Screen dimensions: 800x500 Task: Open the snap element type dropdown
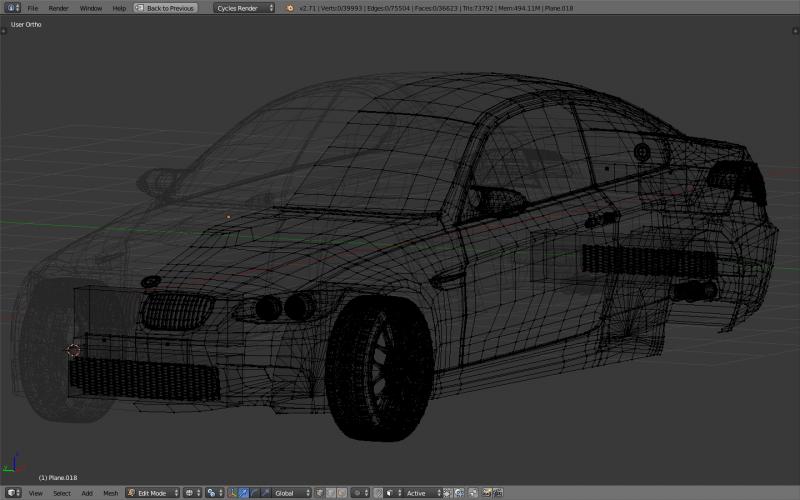click(393, 493)
